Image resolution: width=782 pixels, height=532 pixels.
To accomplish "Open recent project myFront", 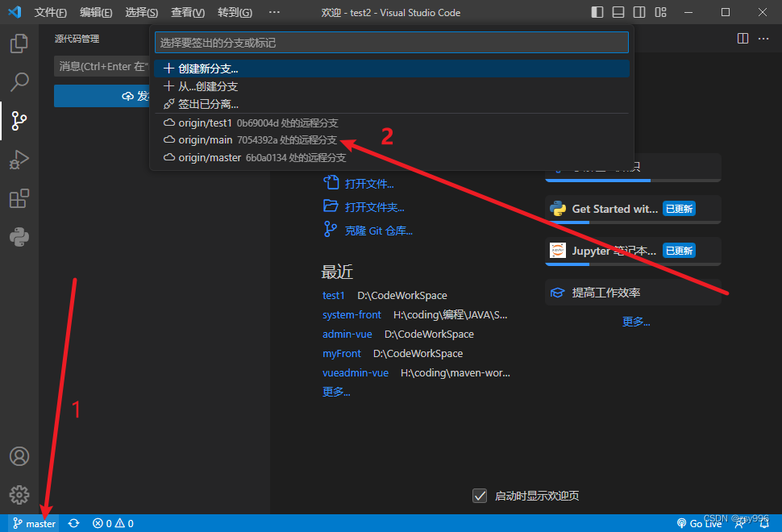I will click(342, 354).
